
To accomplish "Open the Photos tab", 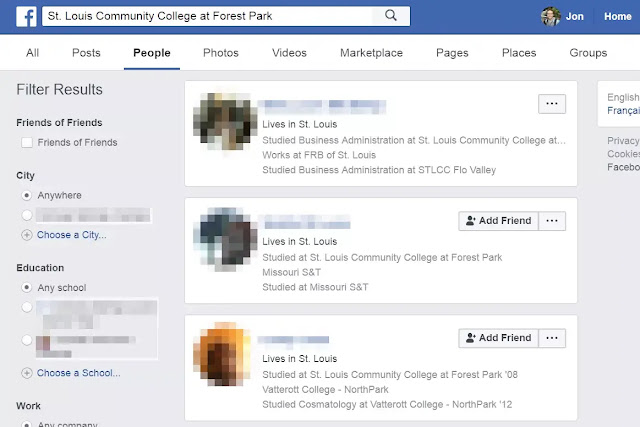I will click(x=221, y=53).
